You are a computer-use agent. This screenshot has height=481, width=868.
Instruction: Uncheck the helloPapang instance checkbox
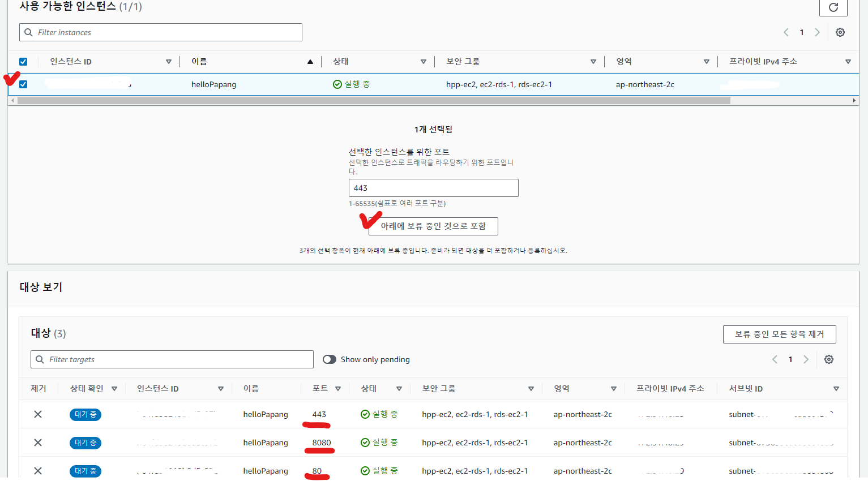(23, 84)
